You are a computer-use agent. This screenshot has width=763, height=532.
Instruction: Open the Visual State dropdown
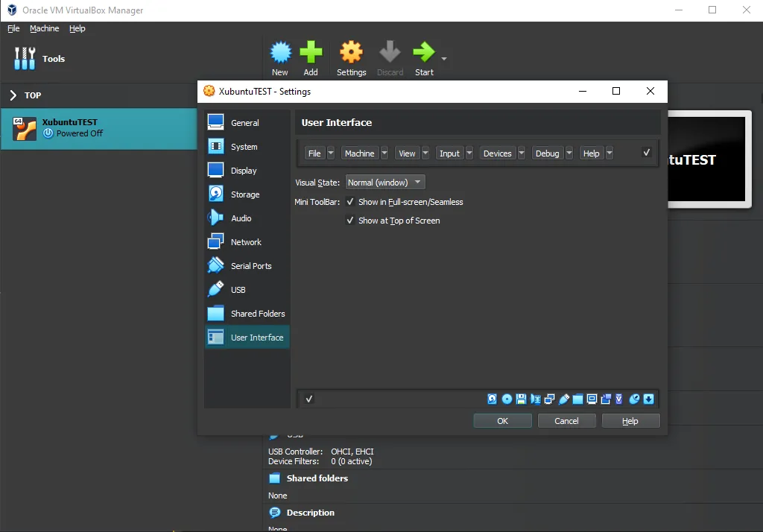(x=384, y=182)
